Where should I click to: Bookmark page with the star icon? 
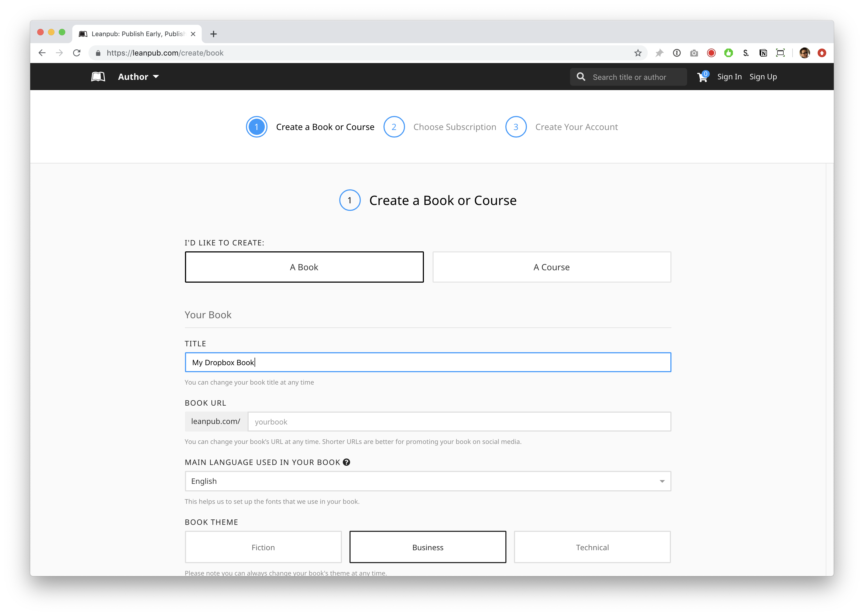coord(638,53)
